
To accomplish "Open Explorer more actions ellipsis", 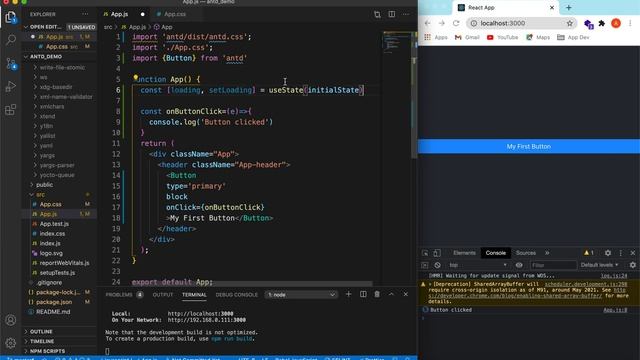I will tap(85, 14).
